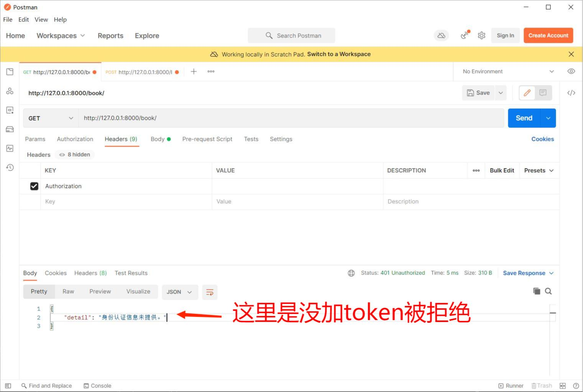583x392 pixels.
Task: Open the code snippet panel icon
Action: pos(571,93)
